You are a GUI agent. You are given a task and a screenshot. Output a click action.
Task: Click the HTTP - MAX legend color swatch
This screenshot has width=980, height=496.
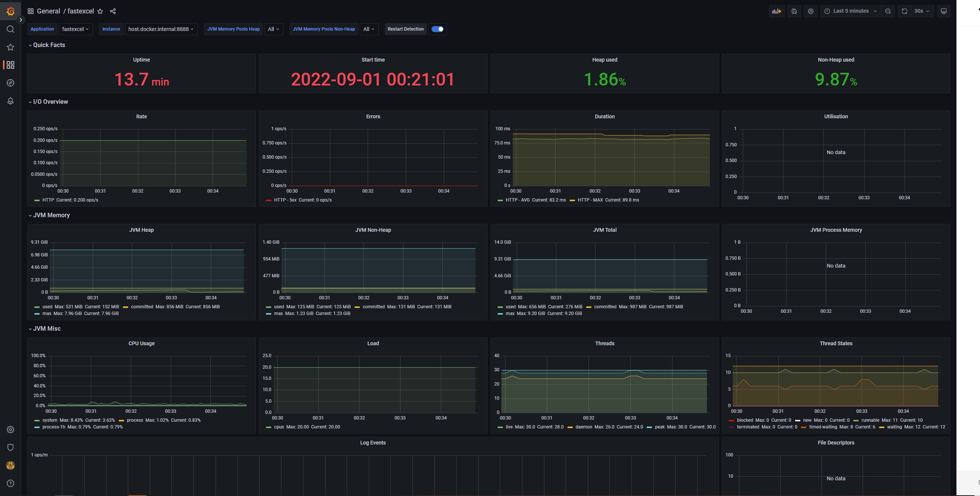572,200
